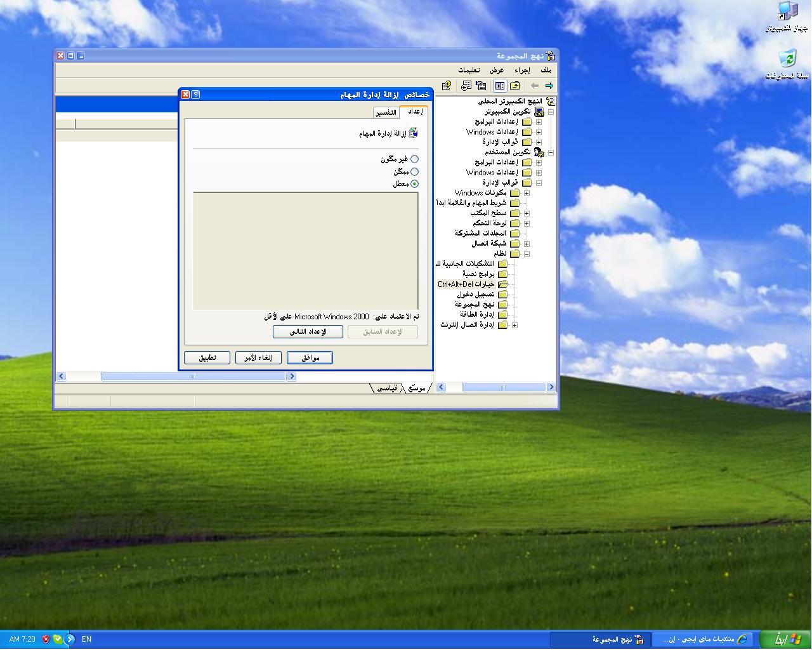812x650 pixels.
Task: Click the red security shield tray icon
Action: [x=46, y=639]
